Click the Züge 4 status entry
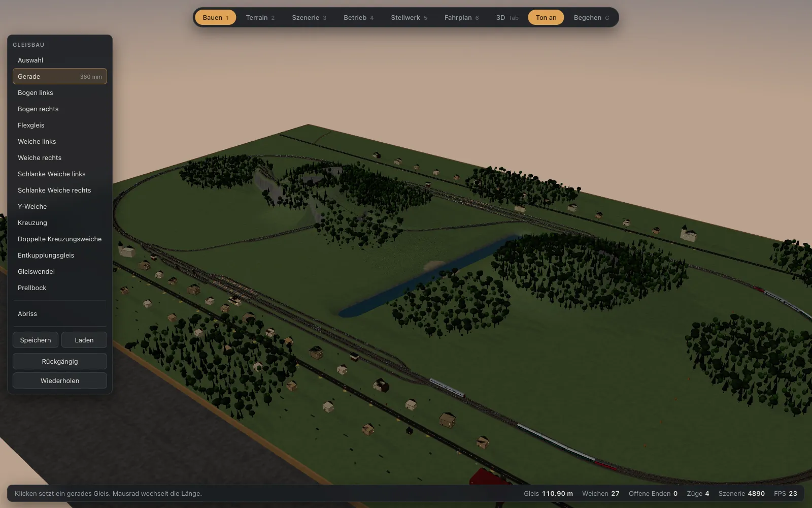 [698, 493]
